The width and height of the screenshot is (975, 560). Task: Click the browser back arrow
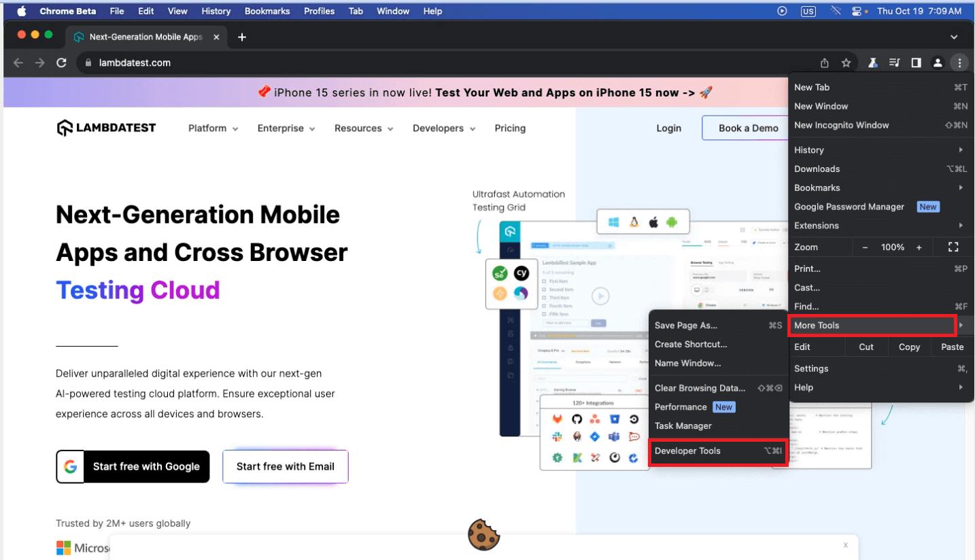[18, 63]
